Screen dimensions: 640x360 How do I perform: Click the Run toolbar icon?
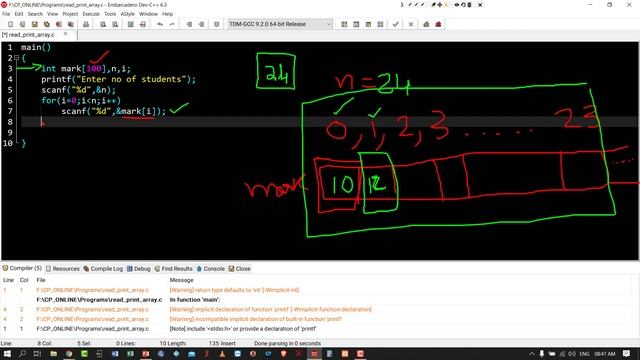[356, 24]
